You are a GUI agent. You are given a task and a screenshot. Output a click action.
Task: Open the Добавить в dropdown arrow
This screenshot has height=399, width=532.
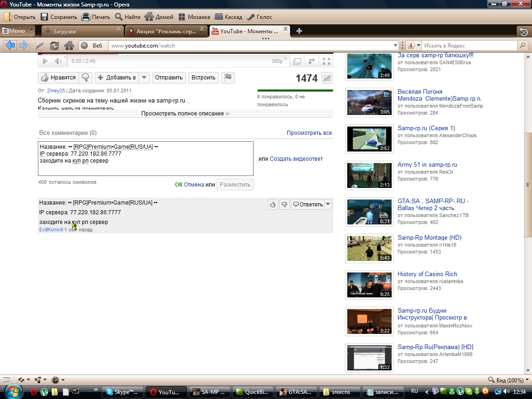pyautogui.click(x=144, y=78)
